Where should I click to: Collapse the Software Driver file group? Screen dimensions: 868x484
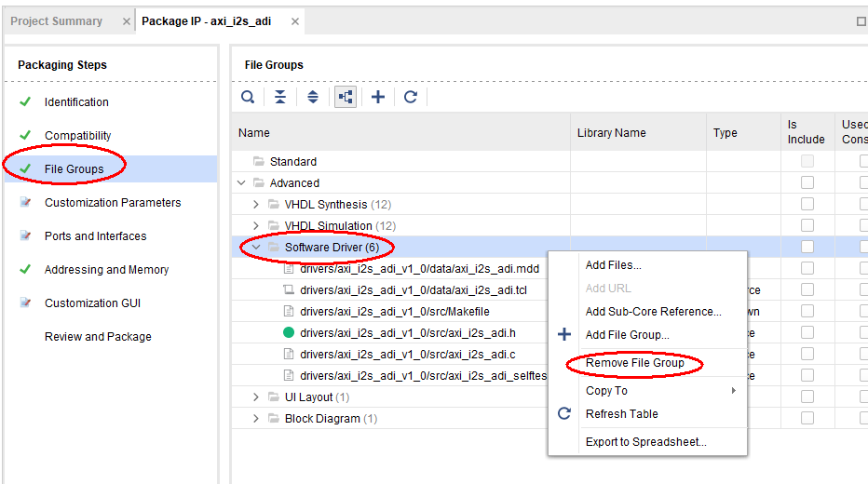257,248
